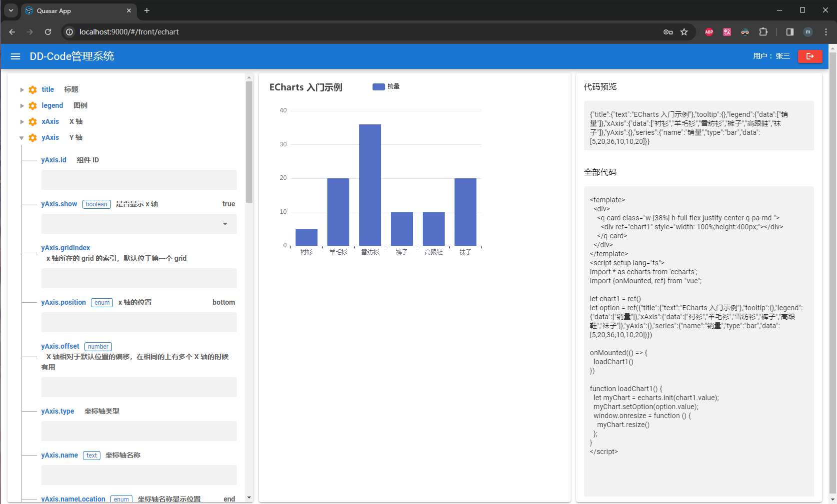Click the yAxis.id input field
Image resolution: width=837 pixels, height=504 pixels.
point(139,180)
